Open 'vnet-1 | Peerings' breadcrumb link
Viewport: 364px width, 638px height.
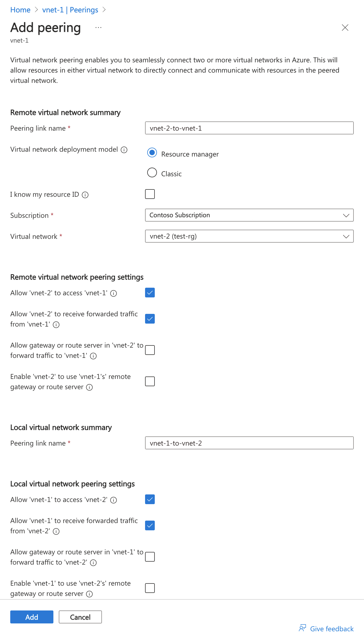[x=70, y=10]
